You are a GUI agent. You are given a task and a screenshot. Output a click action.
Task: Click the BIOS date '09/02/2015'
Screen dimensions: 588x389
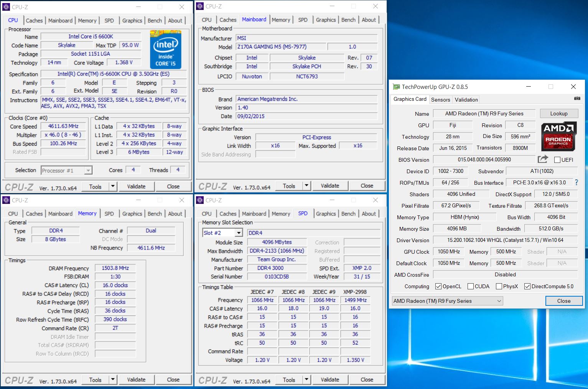pyautogui.click(x=307, y=116)
